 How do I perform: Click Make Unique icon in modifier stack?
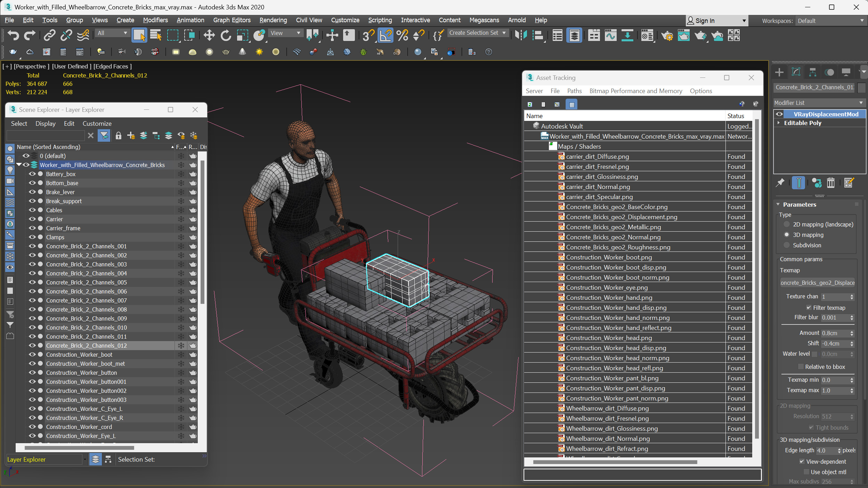point(817,183)
